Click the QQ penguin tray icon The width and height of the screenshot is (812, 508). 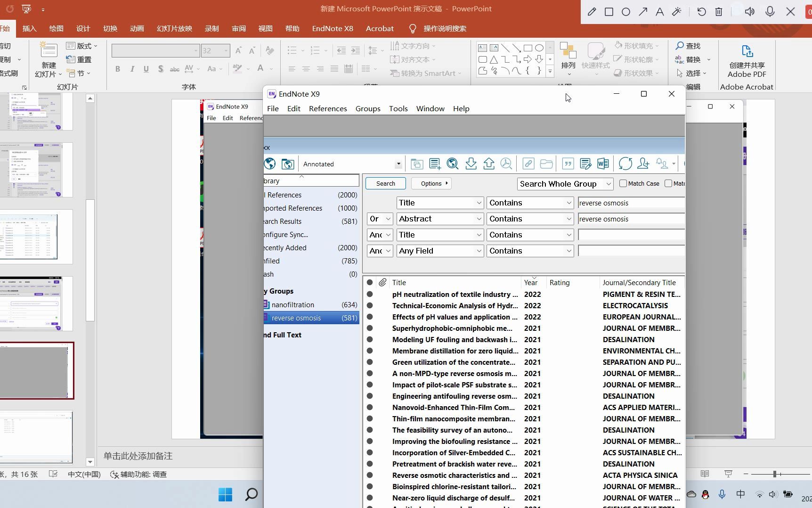(705, 494)
